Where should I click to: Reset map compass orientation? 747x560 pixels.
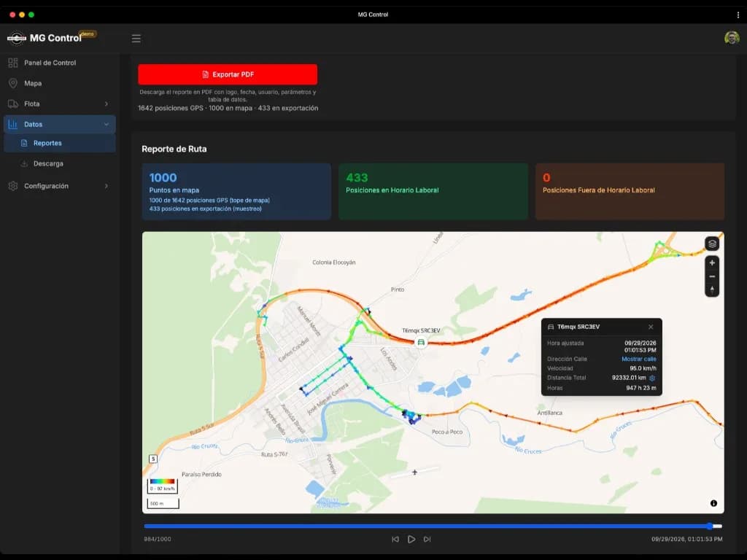click(x=712, y=289)
